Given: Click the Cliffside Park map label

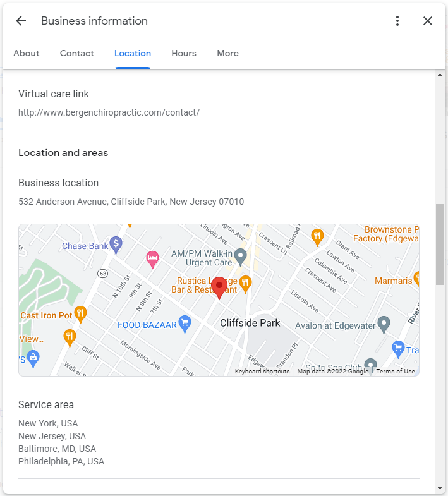Looking at the screenshot, I should tap(250, 323).
